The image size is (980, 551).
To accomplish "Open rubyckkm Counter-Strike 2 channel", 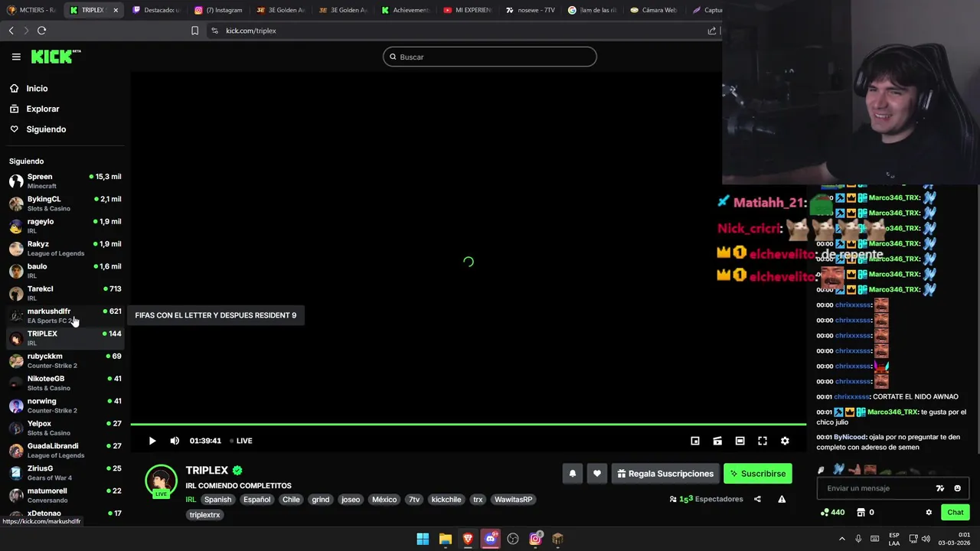I will pyautogui.click(x=65, y=360).
